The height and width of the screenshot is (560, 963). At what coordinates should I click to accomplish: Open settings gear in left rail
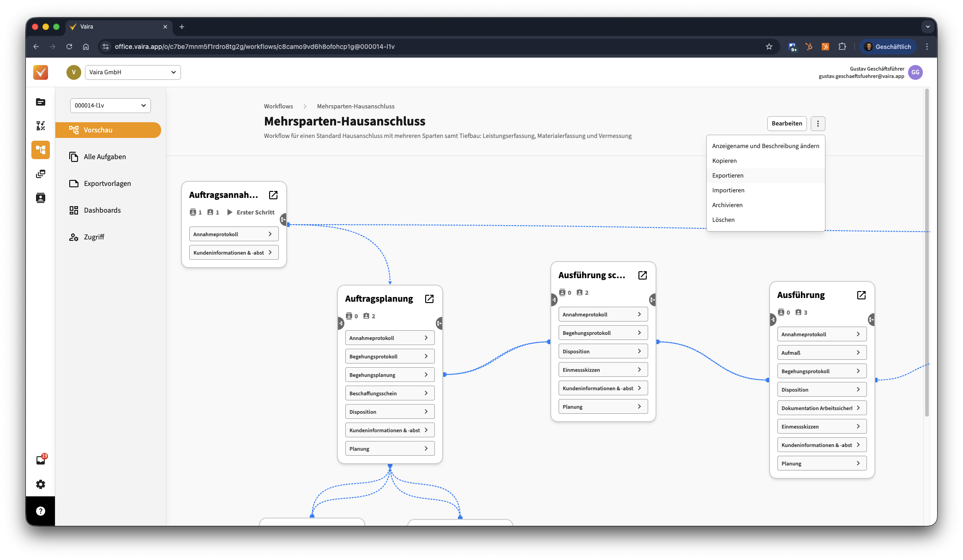[x=41, y=484]
